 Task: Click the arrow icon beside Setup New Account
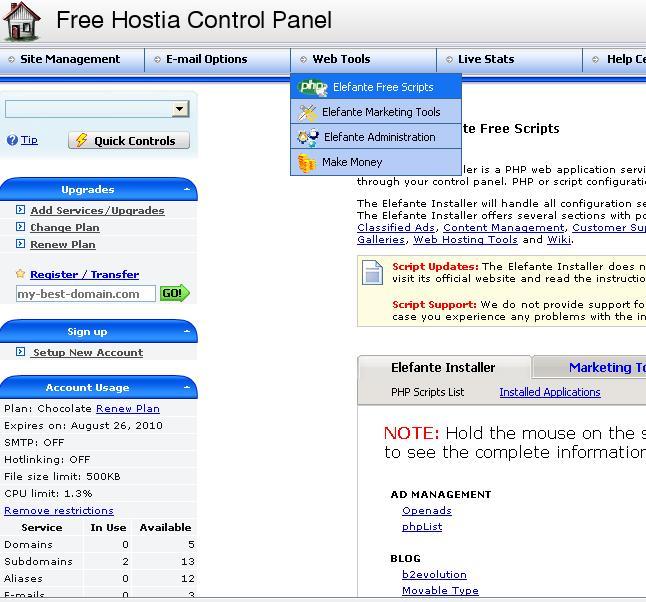point(20,351)
